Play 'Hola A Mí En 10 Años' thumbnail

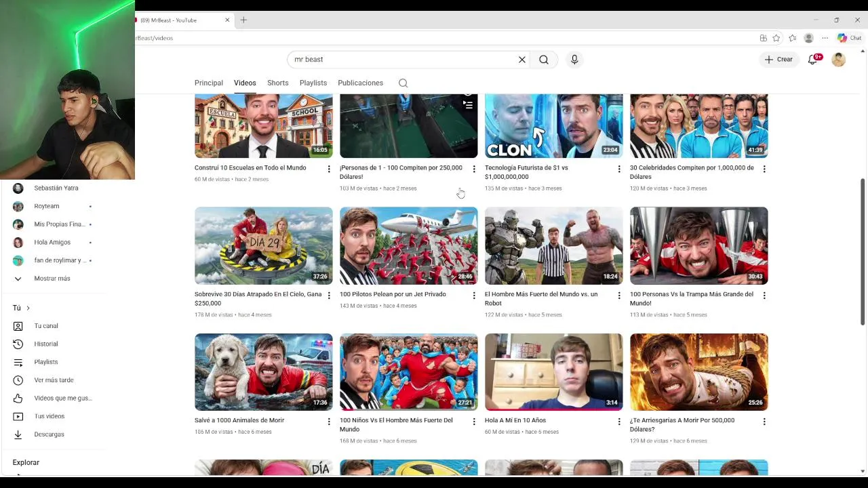[554, 372]
